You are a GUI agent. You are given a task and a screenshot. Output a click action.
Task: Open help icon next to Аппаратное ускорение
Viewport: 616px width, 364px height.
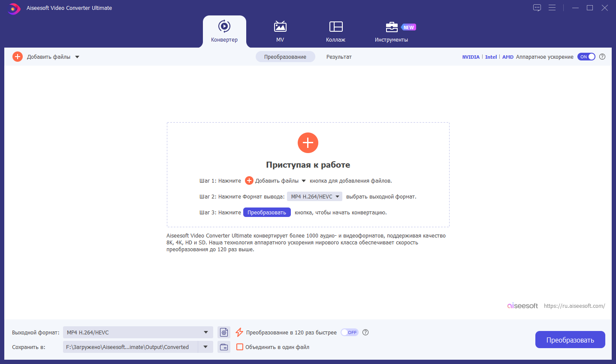pyautogui.click(x=602, y=57)
